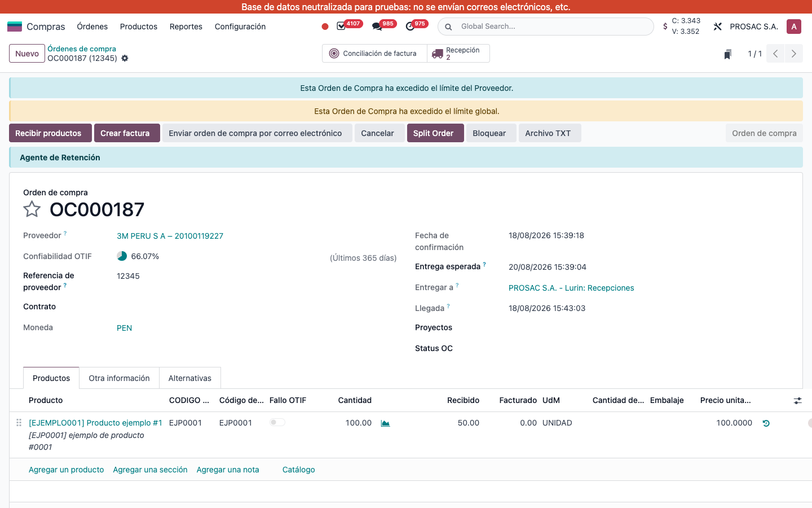This screenshot has height=508, width=812.
Task: Switch to the Alternativas tab
Action: coord(190,378)
